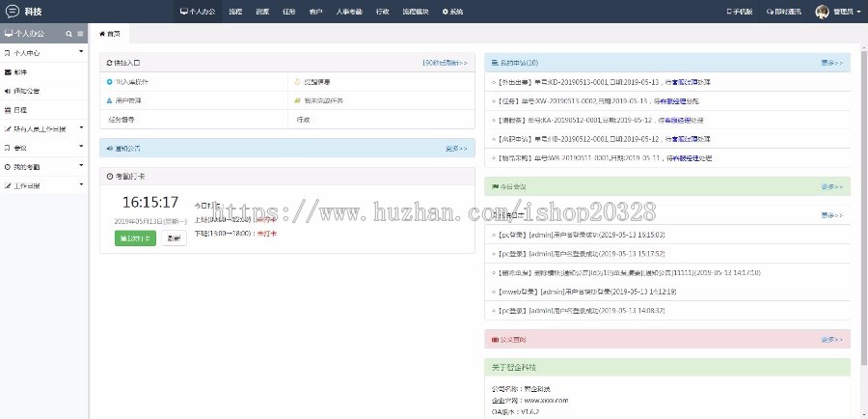Viewport: 868px width, 419px height.
Task: Expand 个人中心 in the sidebar
Action: coord(43,53)
